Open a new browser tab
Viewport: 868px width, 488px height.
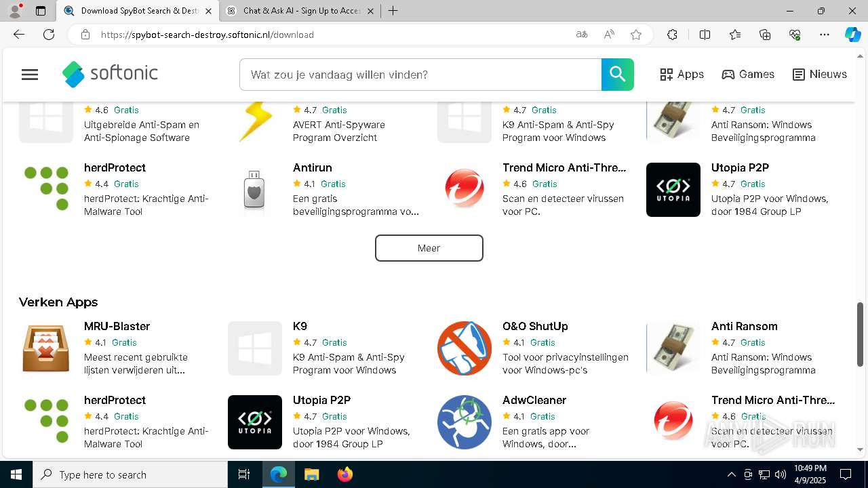[x=393, y=11]
